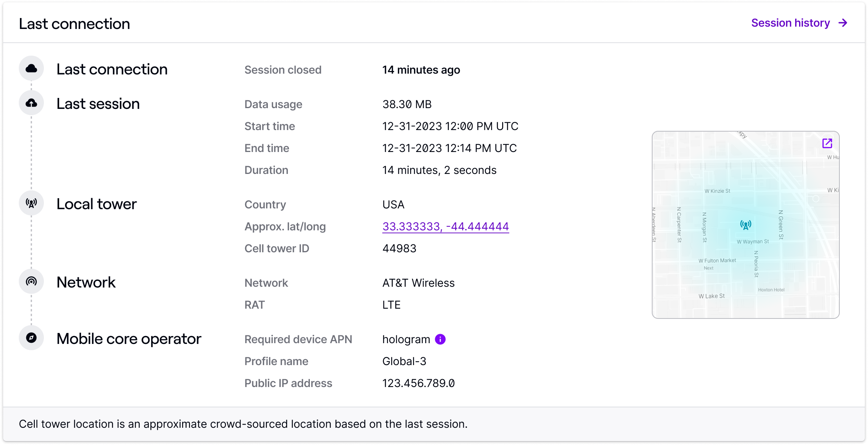The height and width of the screenshot is (445, 868).
Task: Click the 14 minutes ago session status
Action: coord(421,70)
